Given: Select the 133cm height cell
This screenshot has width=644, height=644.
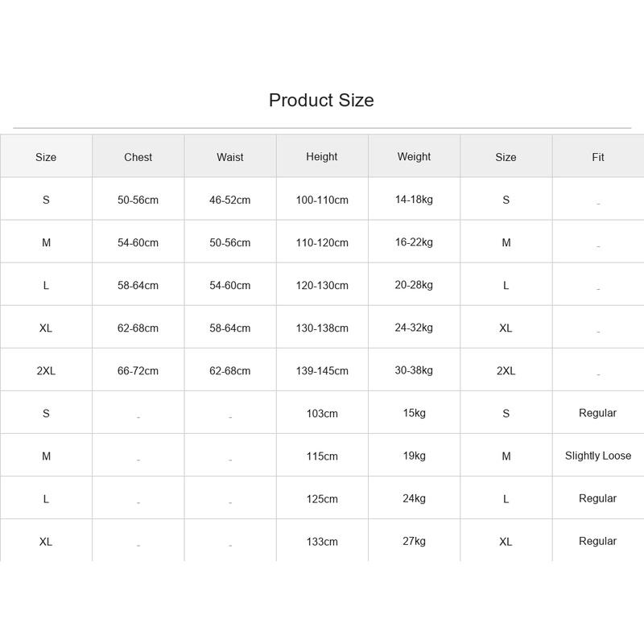Looking at the screenshot, I should pos(322,542).
